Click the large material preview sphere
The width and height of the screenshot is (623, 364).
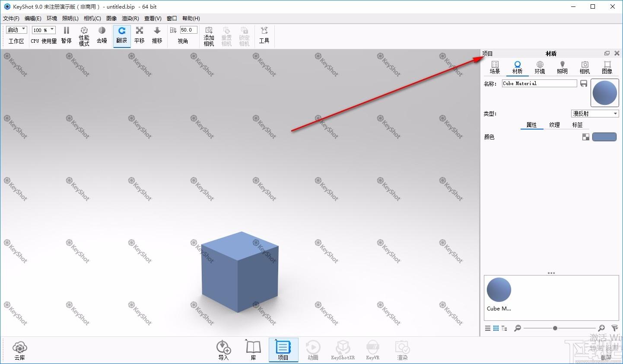pos(605,93)
